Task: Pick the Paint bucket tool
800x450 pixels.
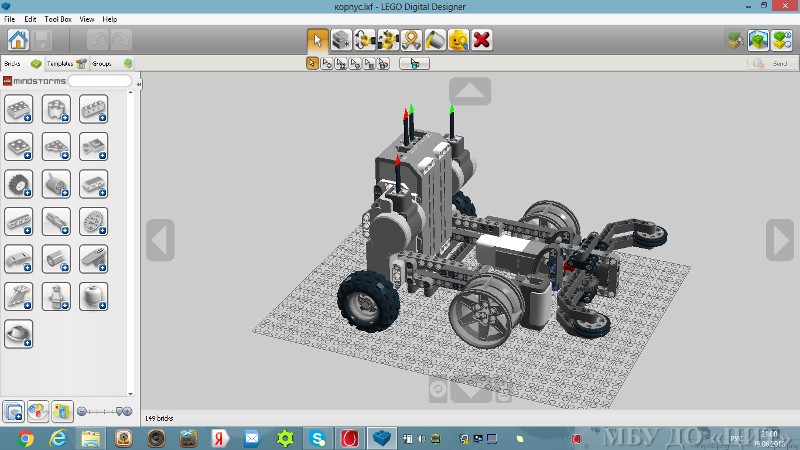Action: 435,40
